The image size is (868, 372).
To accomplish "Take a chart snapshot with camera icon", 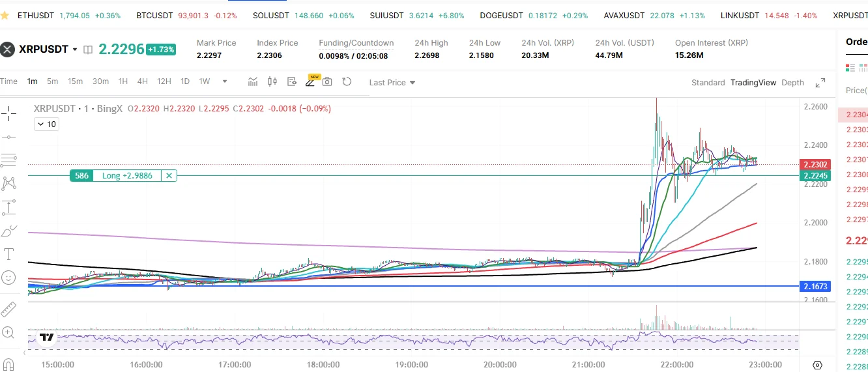I will coord(327,81).
